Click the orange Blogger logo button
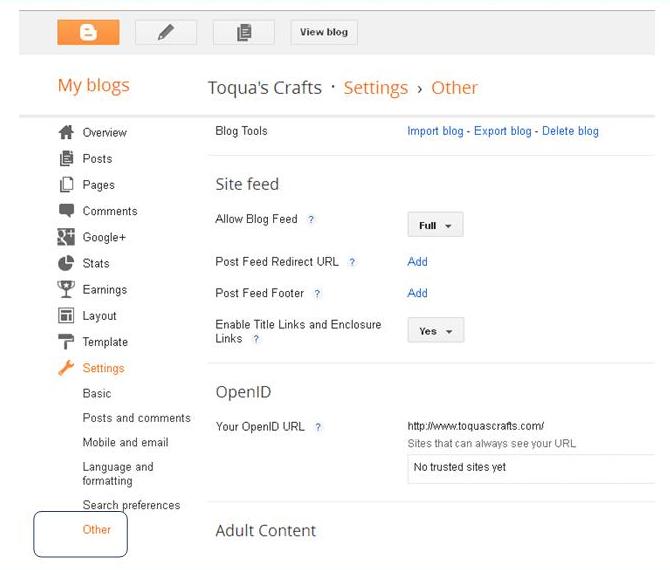 (88, 32)
